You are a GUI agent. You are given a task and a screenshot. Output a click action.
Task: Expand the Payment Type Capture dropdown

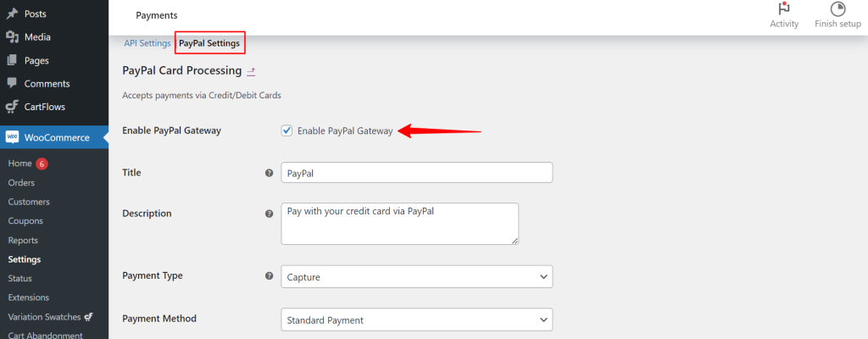(417, 277)
